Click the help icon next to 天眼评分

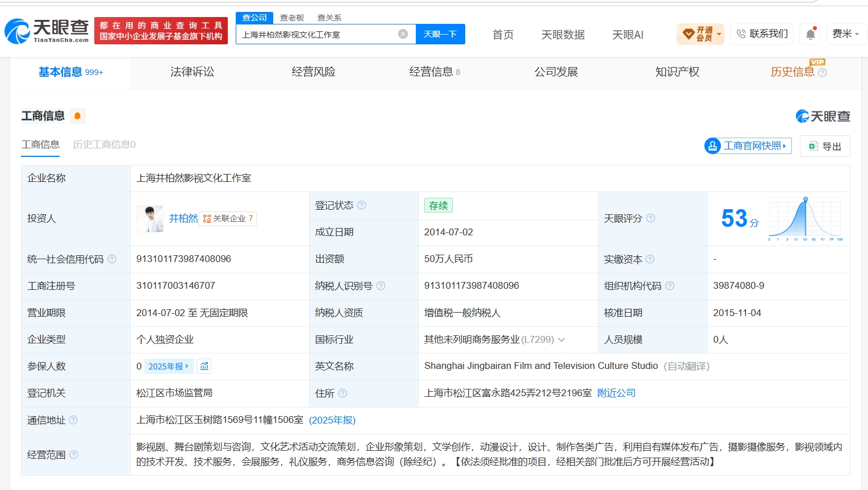click(651, 218)
